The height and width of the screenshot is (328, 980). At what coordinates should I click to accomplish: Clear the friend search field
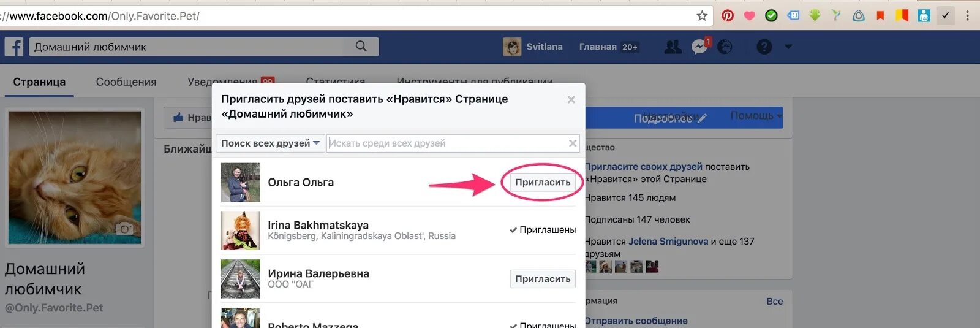(573, 143)
